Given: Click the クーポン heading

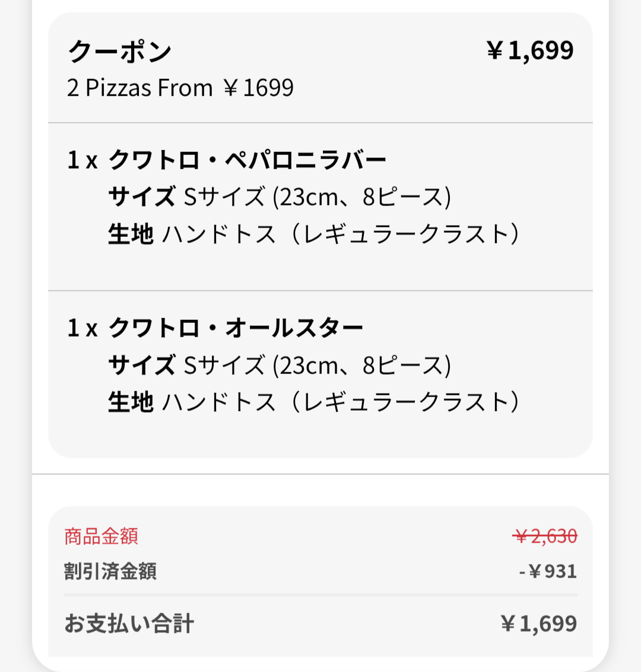Looking at the screenshot, I should coord(119,51).
